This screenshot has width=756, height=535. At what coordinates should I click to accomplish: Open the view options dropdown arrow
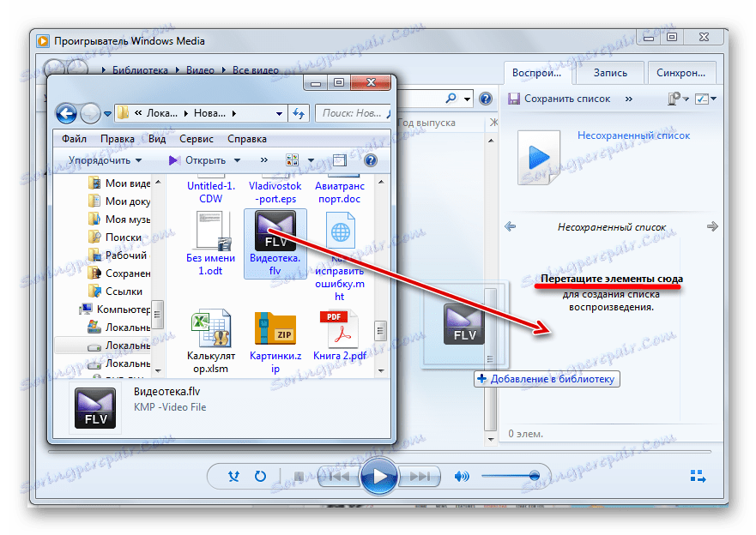coord(311,160)
